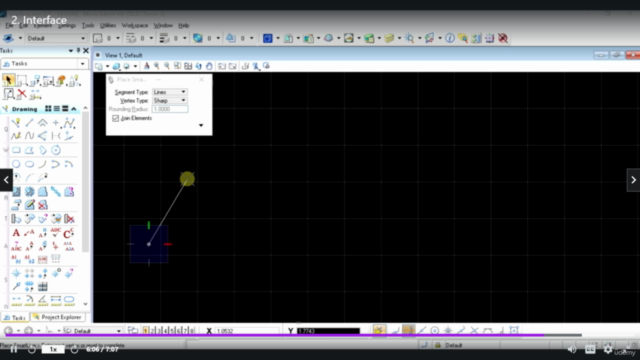This screenshot has width=640, height=360.
Task: Select the Element Selection arrow tool
Action: (8, 80)
